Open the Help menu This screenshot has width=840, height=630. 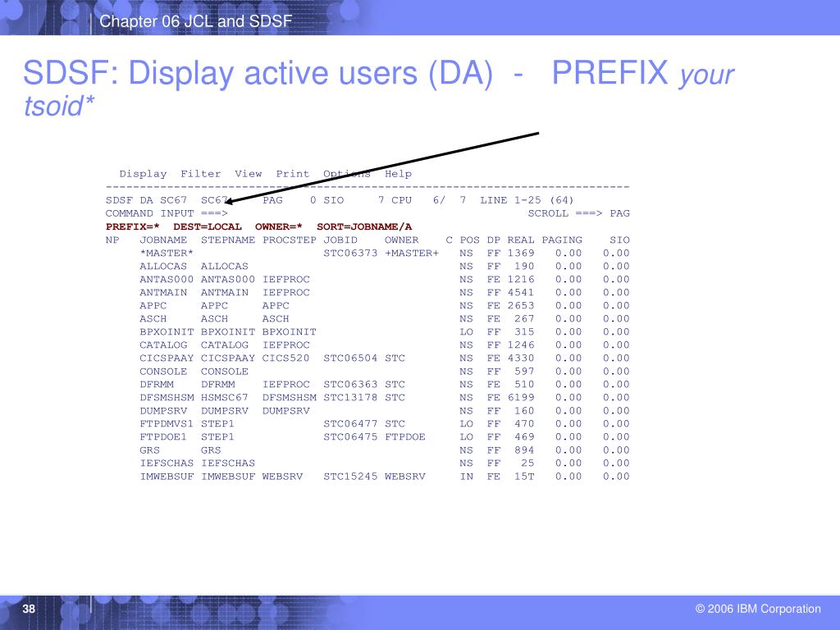coord(398,174)
